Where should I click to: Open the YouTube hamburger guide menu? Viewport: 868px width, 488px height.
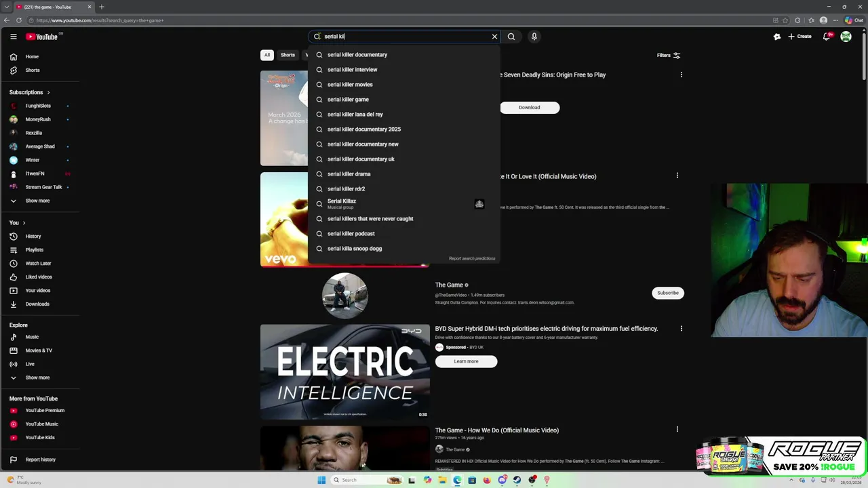click(x=13, y=37)
